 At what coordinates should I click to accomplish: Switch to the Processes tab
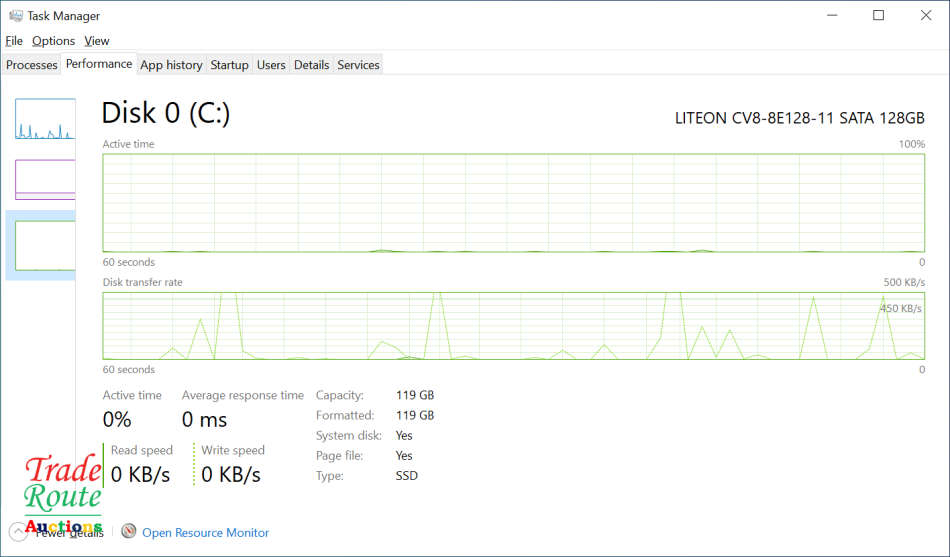32,65
